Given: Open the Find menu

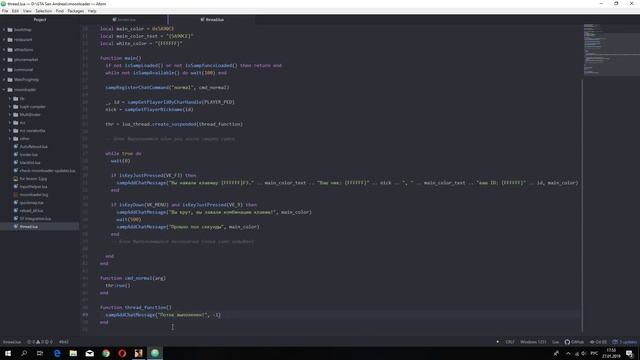Looking at the screenshot, I should click(60, 11).
